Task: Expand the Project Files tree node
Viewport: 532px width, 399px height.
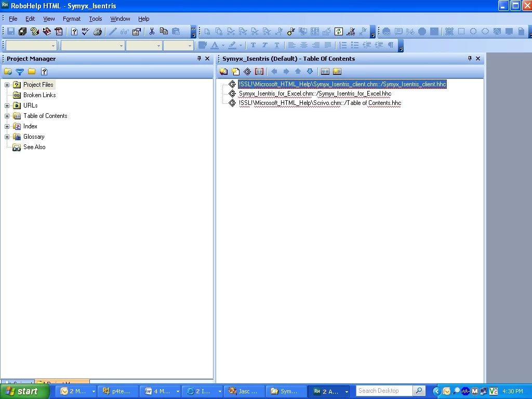Action: [7, 85]
